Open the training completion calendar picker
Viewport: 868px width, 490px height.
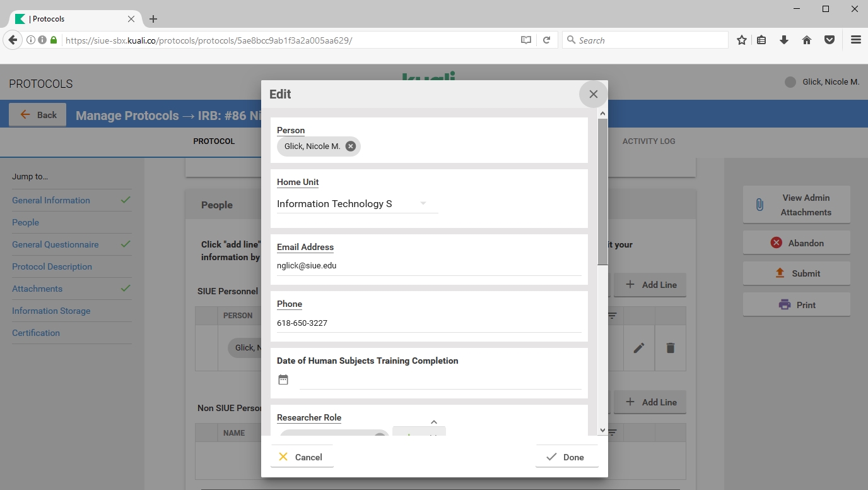(x=283, y=379)
